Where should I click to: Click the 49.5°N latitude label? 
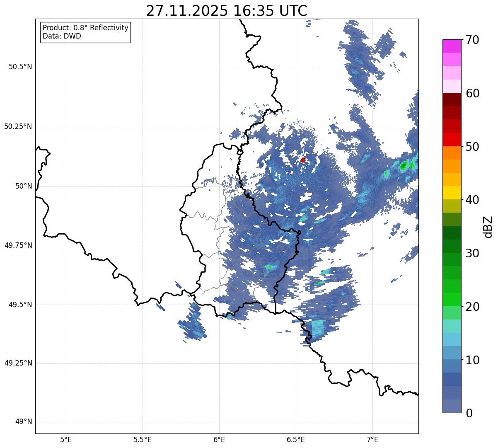(20, 305)
